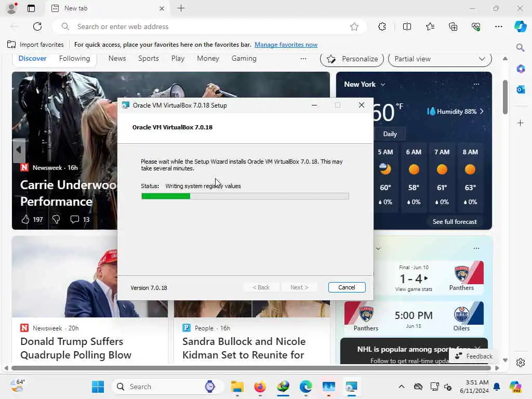Open the notification bell icon
532x399 pixels.
[x=497, y=387]
